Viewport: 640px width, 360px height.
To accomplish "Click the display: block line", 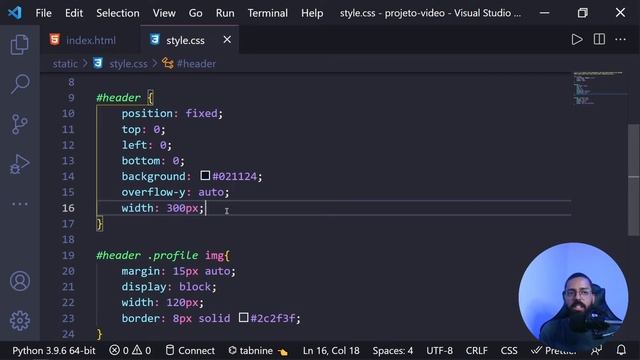I will 169,287.
